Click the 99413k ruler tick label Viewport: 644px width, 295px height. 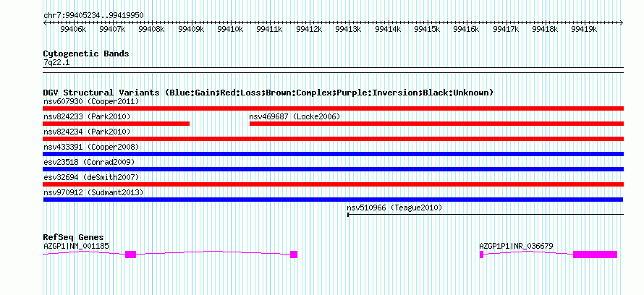coord(348,29)
